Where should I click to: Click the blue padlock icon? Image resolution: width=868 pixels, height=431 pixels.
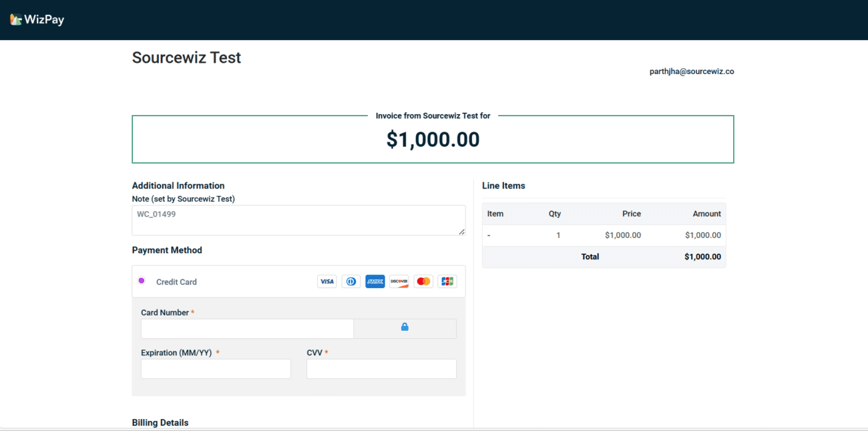[x=405, y=327]
